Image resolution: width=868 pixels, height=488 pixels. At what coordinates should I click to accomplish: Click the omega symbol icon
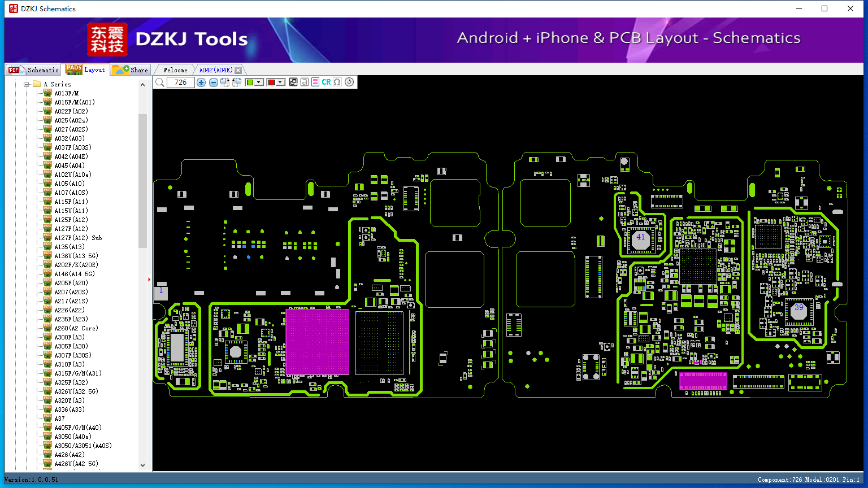pos(337,82)
